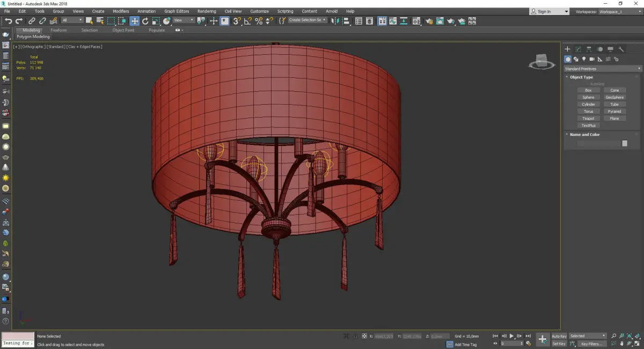Image resolution: width=644 pixels, height=349 pixels.
Task: Toggle the Auto Key animation mode
Action: (x=559, y=336)
